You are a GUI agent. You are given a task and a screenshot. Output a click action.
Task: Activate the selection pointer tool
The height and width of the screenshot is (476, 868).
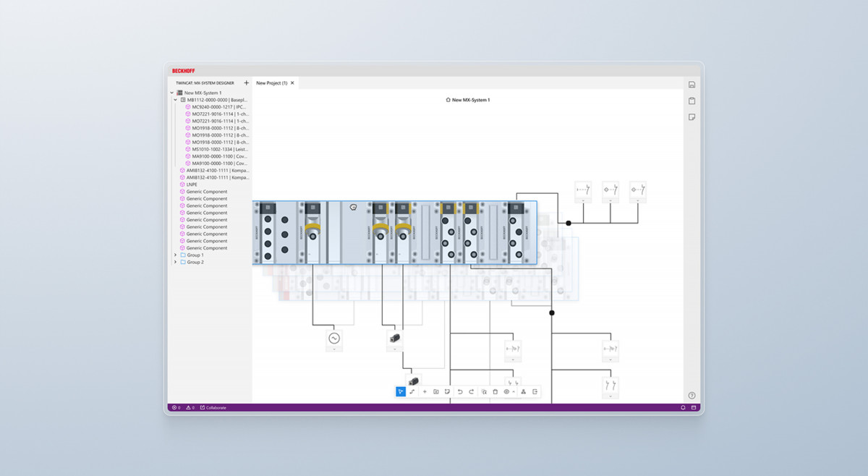400,391
